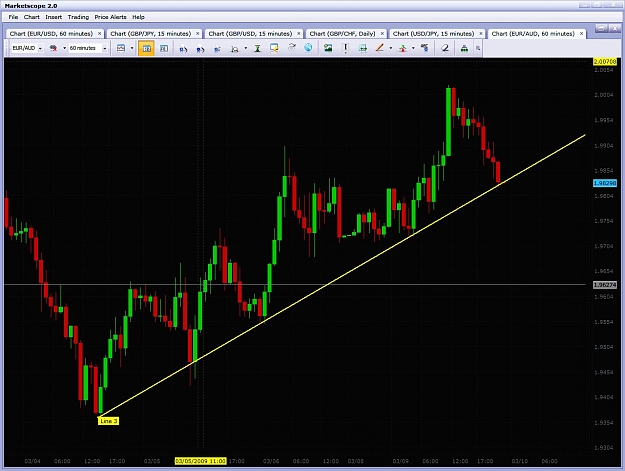Expand the chart type dropdown arrow
625x471 pixels.
(x=132, y=48)
